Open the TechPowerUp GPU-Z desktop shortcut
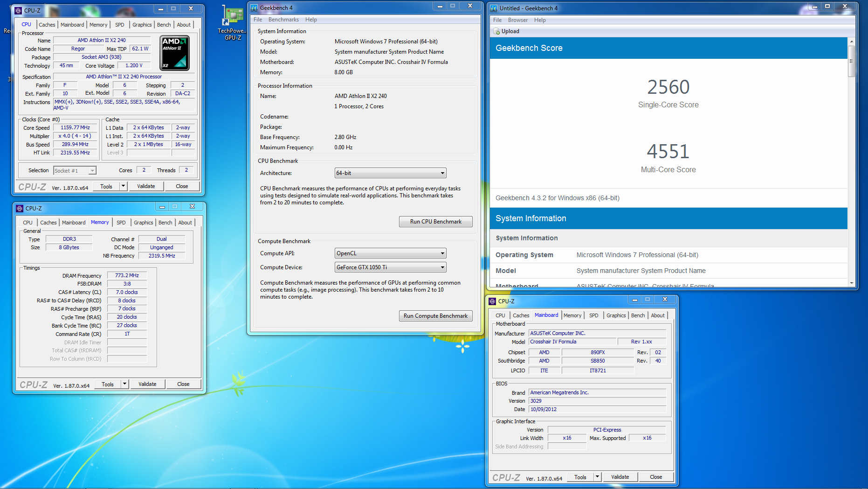Viewport: 868px width, 489px height. point(233,23)
